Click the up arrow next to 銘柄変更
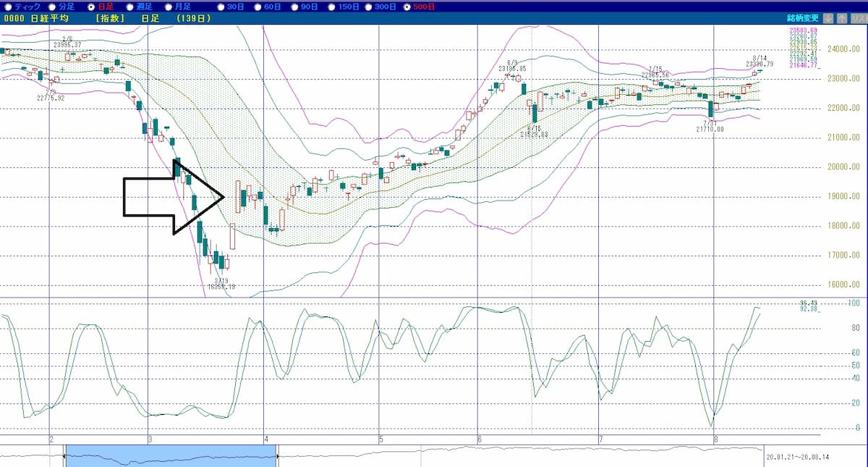Image resolution: width=868 pixels, height=467 pixels. 842,18
